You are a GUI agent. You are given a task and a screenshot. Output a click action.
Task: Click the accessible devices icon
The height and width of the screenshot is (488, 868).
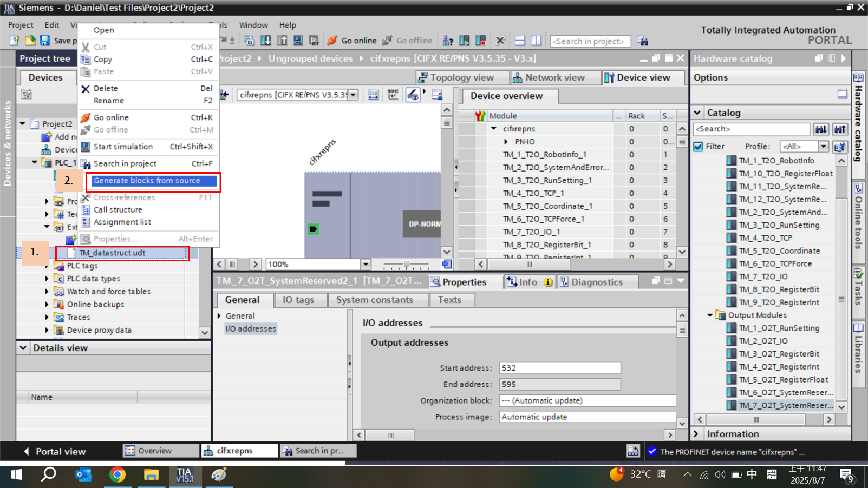coord(448,41)
